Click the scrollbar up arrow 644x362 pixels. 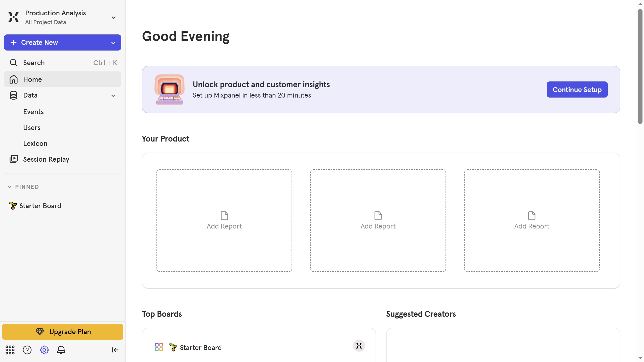click(640, 4)
